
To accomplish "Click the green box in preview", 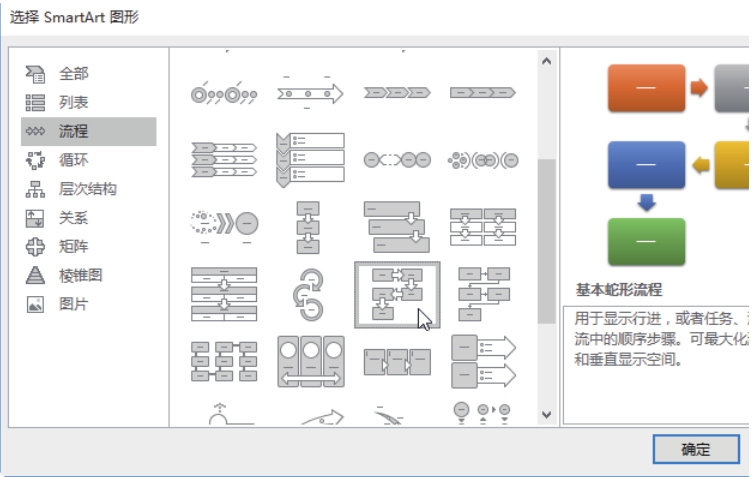I will [646, 242].
